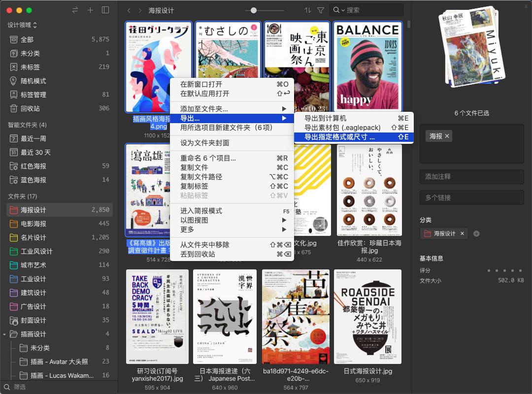Click the 添加注释 notes field
The image size is (532, 394).
click(471, 176)
